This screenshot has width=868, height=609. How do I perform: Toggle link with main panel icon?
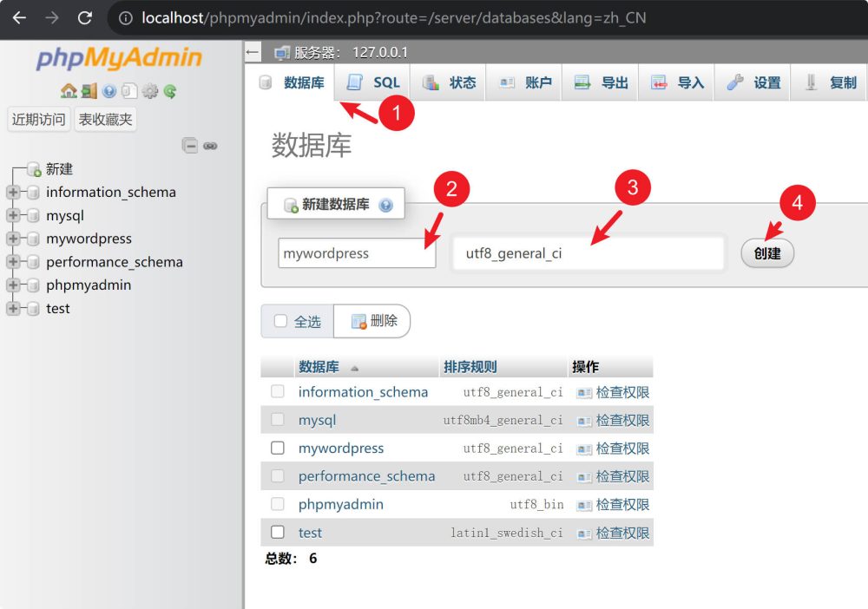[x=210, y=146]
